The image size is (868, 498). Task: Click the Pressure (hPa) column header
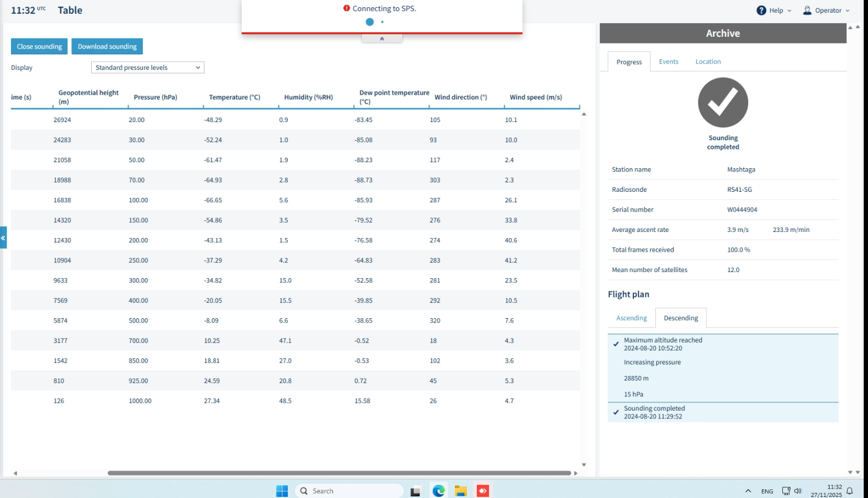155,97
